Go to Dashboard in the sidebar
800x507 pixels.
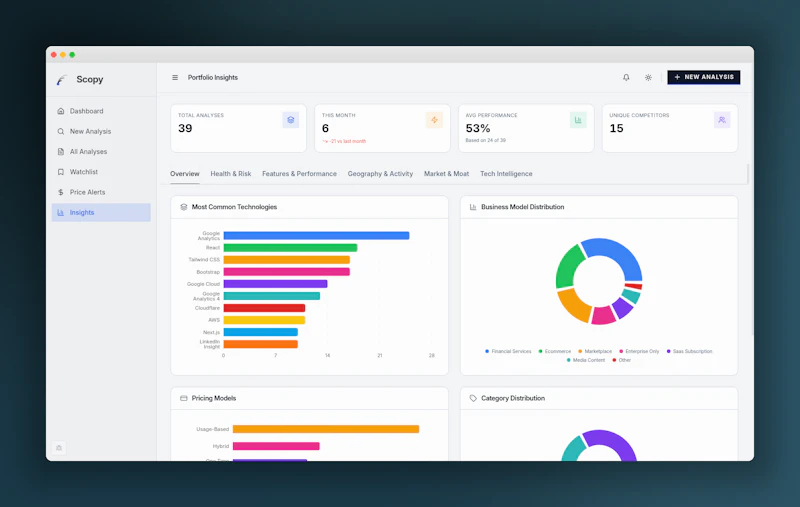click(x=101, y=111)
